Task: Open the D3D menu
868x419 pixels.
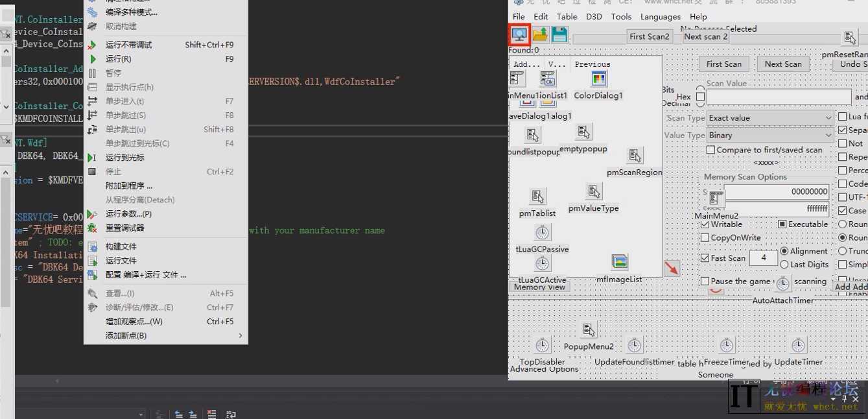Action: point(594,17)
